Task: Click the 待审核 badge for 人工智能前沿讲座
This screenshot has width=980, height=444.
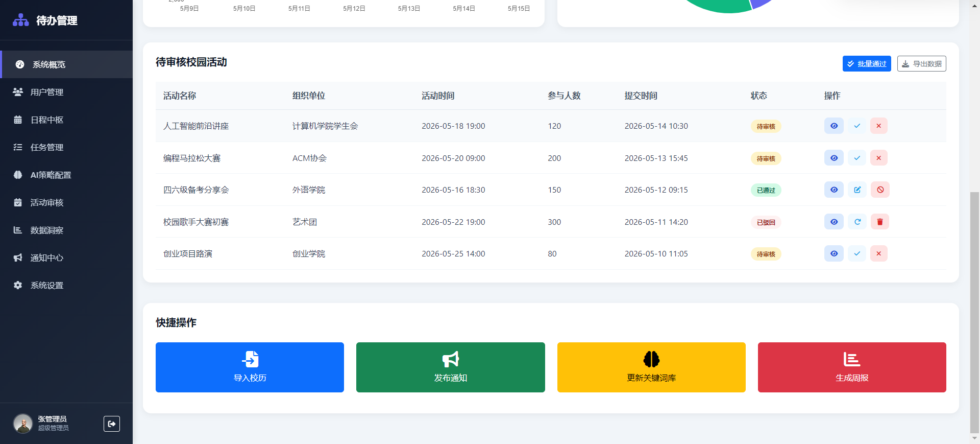Action: (x=766, y=126)
